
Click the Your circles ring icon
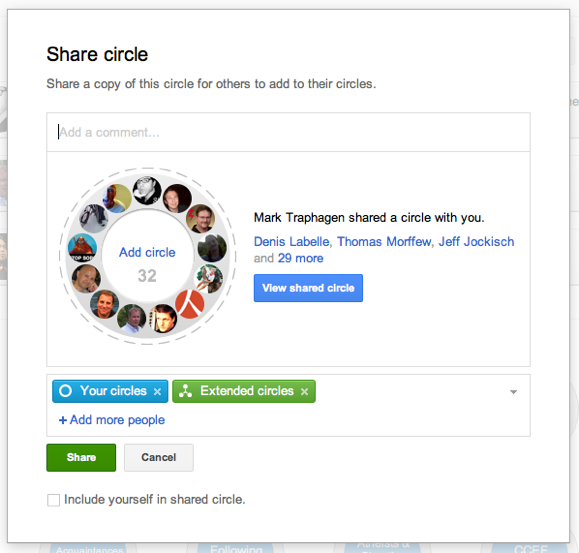(x=65, y=391)
